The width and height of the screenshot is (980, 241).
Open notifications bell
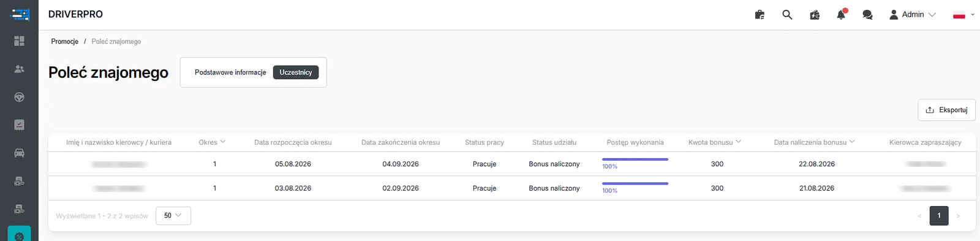click(842, 14)
